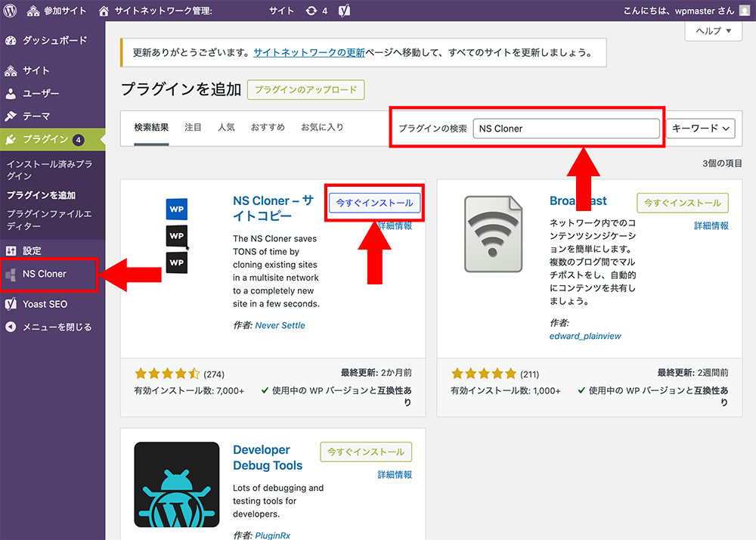Open author link Never Settle

280,325
